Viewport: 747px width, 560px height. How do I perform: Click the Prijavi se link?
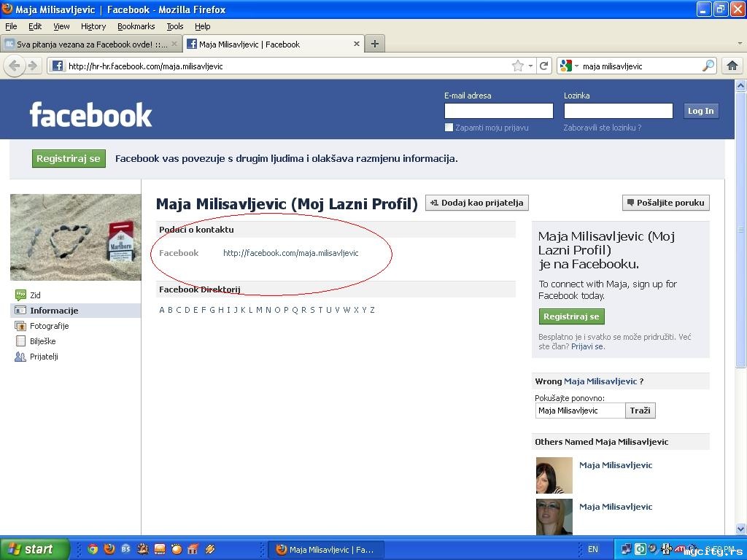[x=587, y=346]
